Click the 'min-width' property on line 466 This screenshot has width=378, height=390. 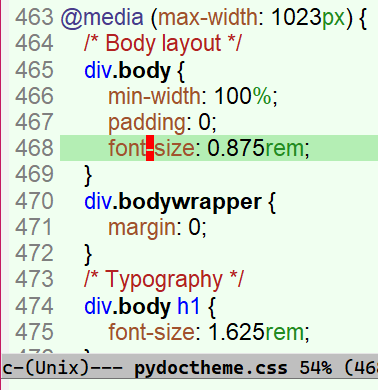click(x=155, y=96)
